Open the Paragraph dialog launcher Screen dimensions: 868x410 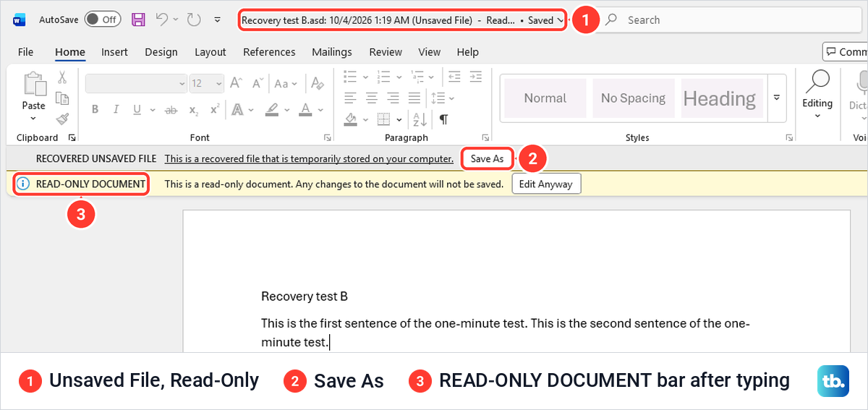click(x=485, y=137)
